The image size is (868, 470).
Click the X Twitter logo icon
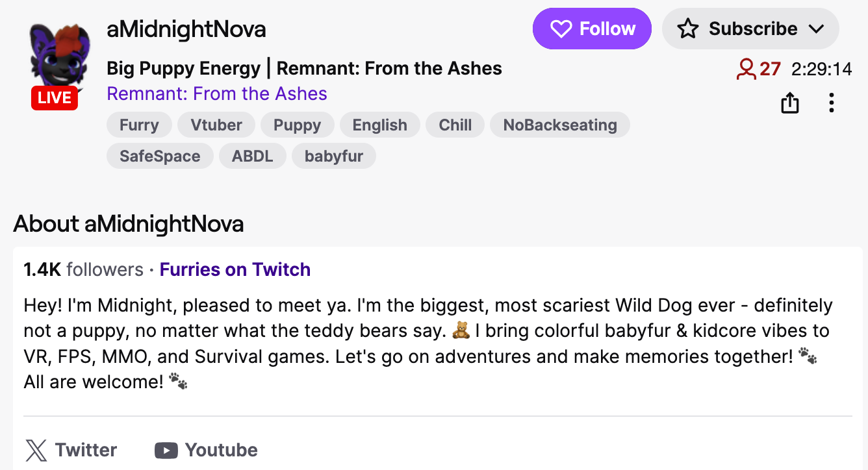click(36, 450)
